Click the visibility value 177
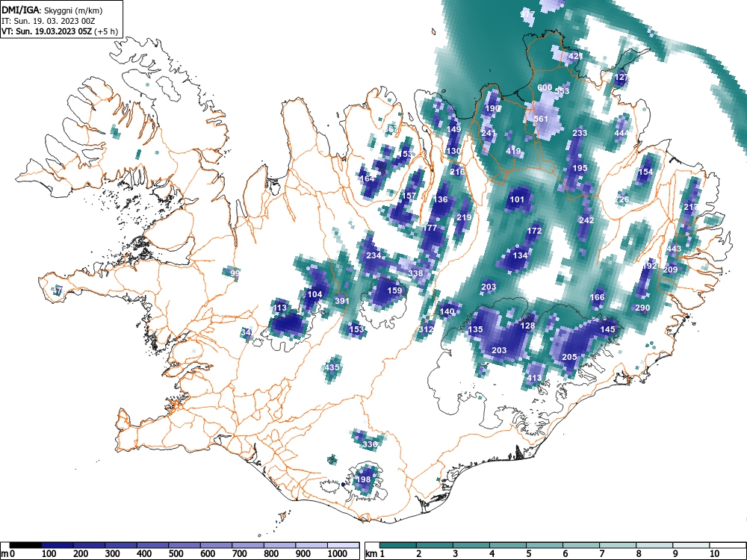Viewport: 747px width, 560px height. 430,228
